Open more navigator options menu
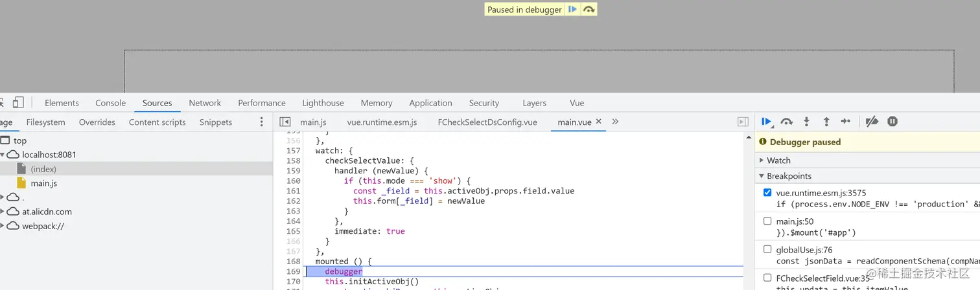980x290 pixels. click(x=261, y=122)
